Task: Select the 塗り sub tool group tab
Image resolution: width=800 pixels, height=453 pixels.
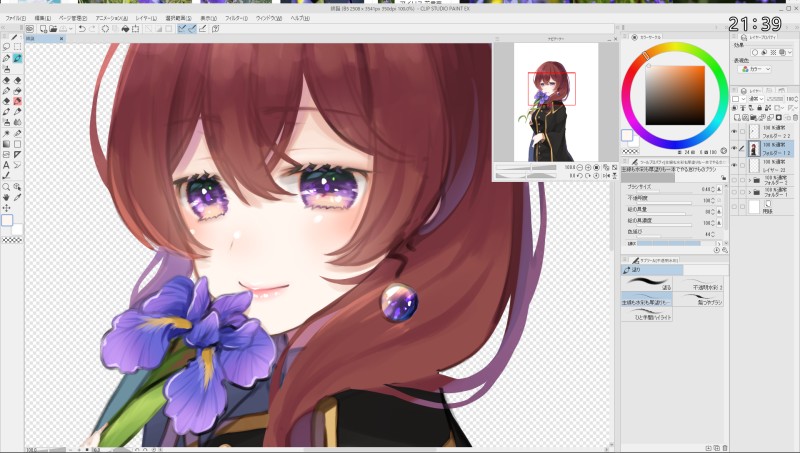Action: [x=652, y=269]
